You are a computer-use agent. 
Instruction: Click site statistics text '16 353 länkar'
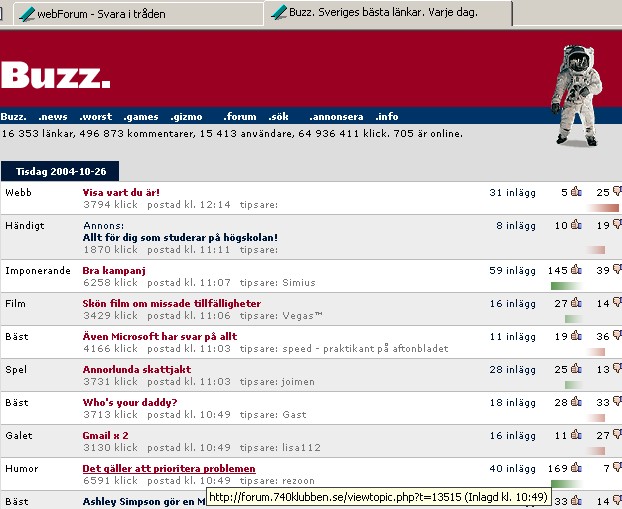pos(38,134)
